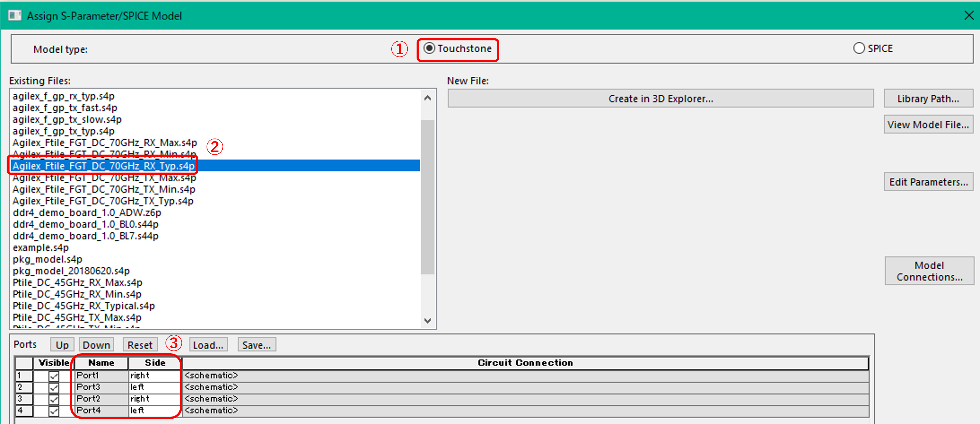Viewport: 980px width, 424px height.
Task: Move selected port Down
Action: 96,344
